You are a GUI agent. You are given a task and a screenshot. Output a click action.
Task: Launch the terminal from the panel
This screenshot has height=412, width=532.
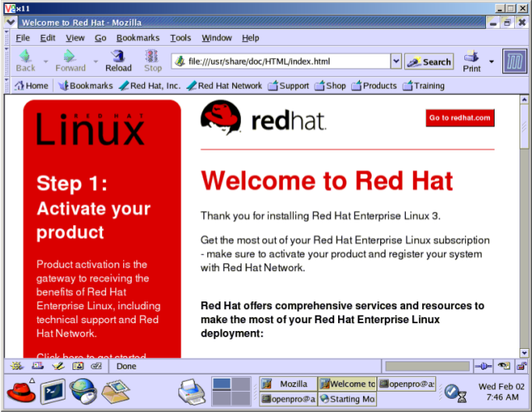[x=53, y=390]
